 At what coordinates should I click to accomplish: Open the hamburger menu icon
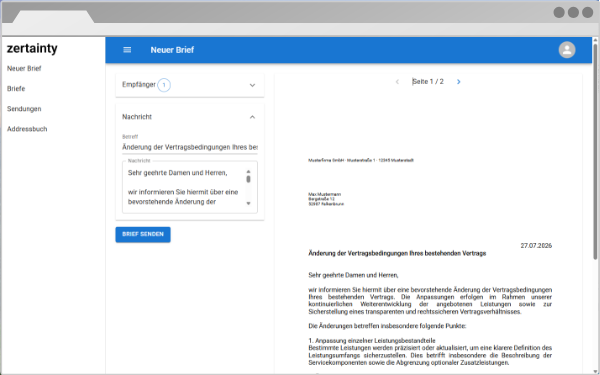click(127, 50)
